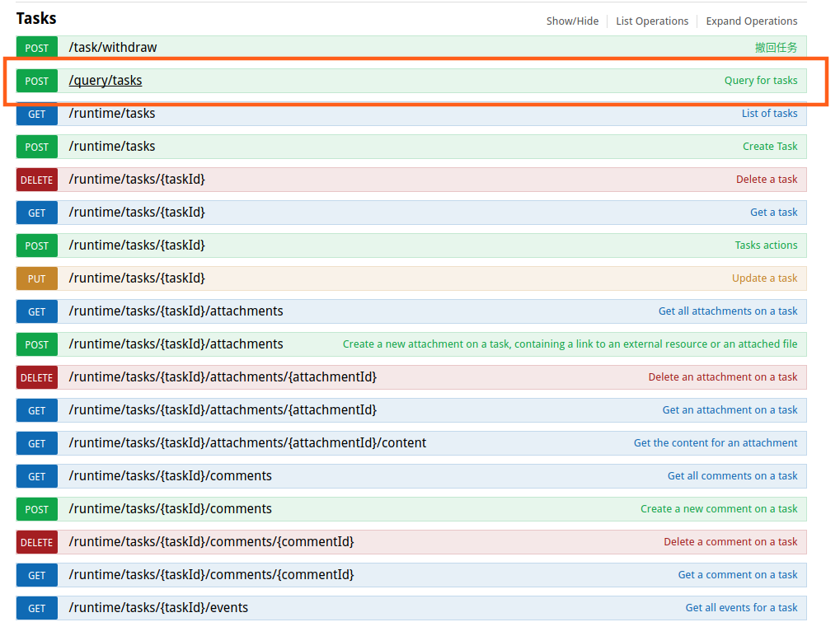Click the PUT badge for Update a task
Viewport: 840px width, 622px height.
click(37, 279)
